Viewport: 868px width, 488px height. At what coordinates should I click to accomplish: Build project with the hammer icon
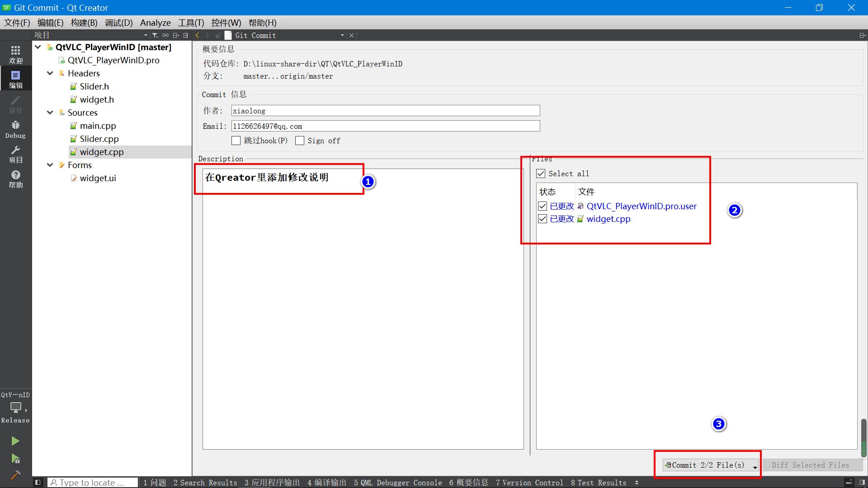[x=15, y=475]
